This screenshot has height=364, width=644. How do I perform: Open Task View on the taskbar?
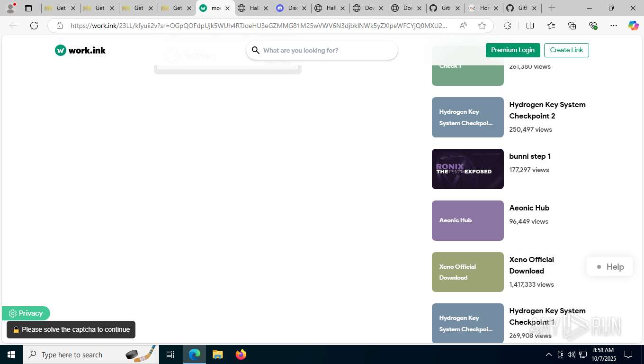click(170, 355)
